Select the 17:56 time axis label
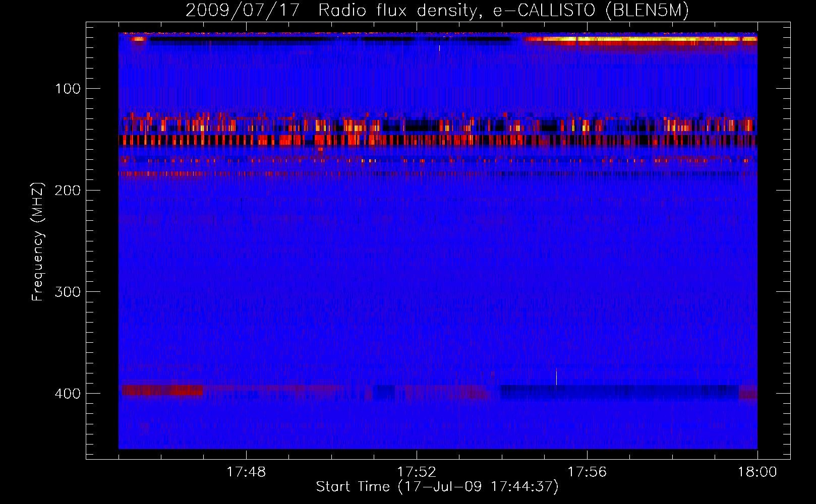816x504 pixels. tap(587, 472)
